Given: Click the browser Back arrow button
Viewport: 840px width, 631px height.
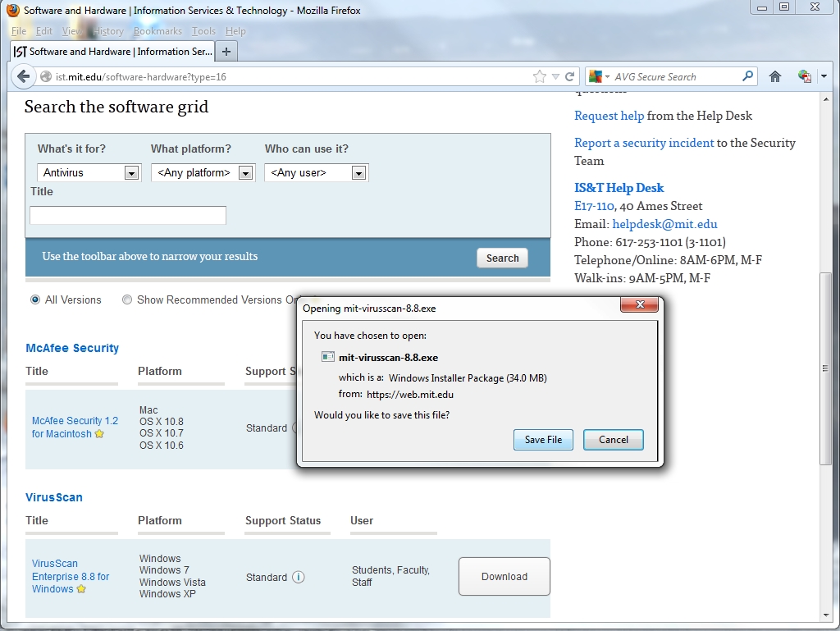Looking at the screenshot, I should 22,76.
